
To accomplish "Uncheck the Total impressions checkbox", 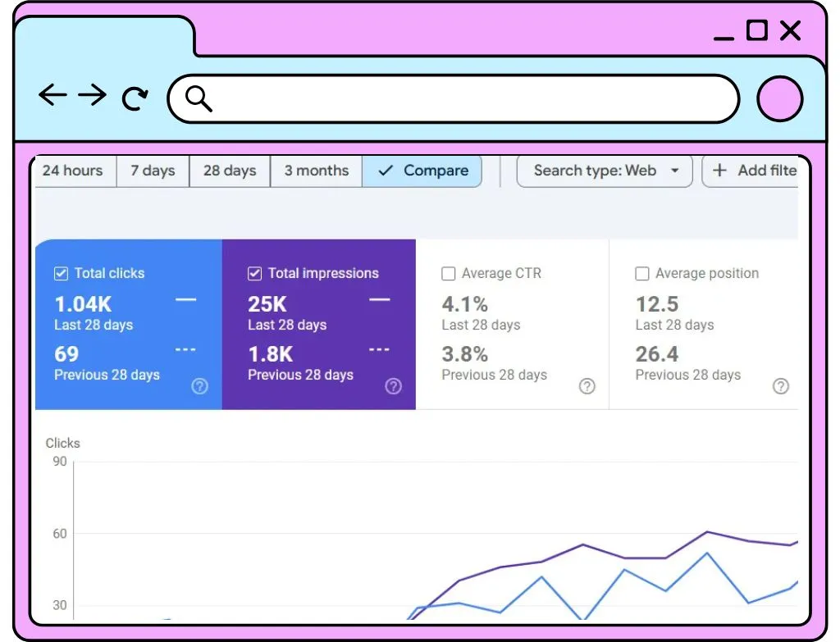I will pyautogui.click(x=254, y=274).
